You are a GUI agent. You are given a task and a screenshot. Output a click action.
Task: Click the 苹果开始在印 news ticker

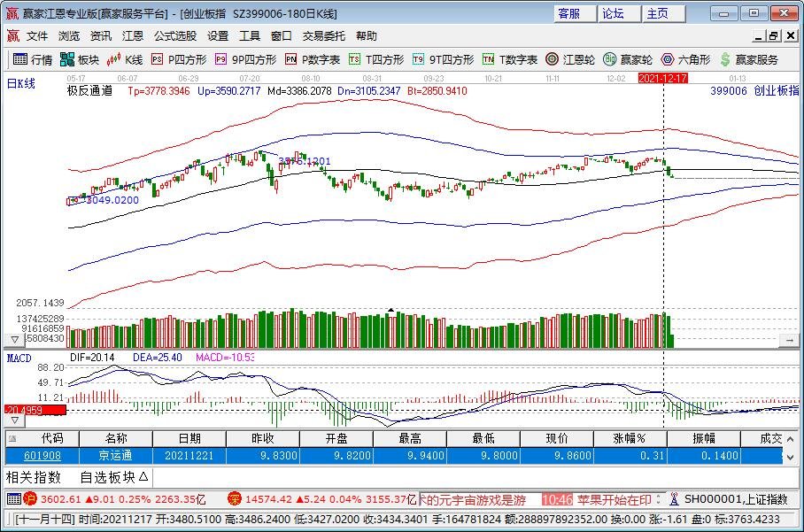615,499
